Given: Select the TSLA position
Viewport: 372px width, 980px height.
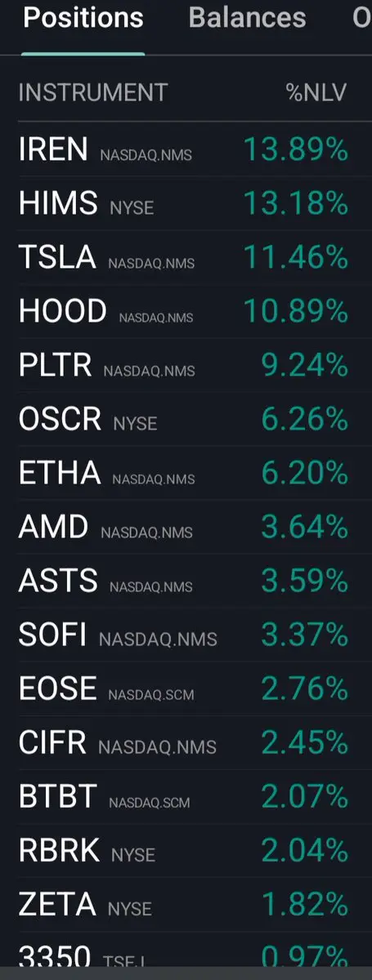Looking at the screenshot, I should [x=186, y=257].
